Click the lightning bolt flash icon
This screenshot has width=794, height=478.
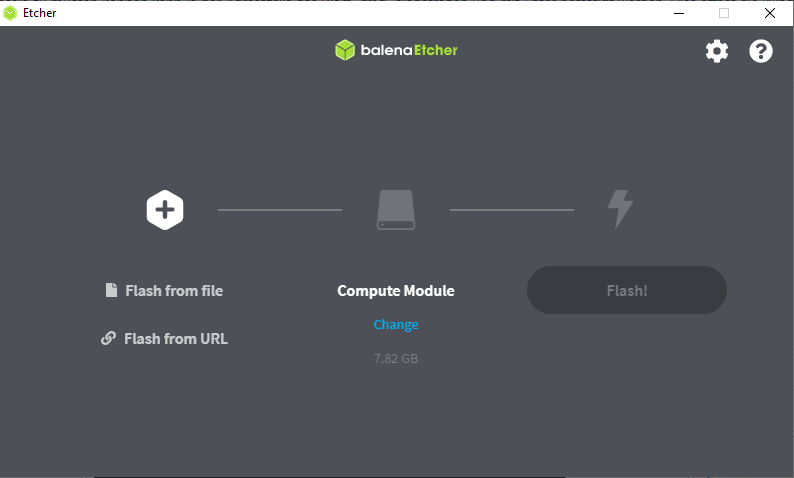[620, 209]
